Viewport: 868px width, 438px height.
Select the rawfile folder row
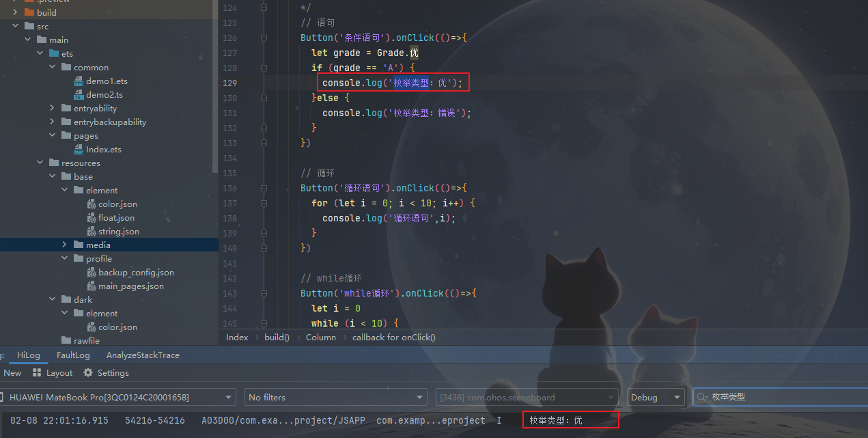[x=109, y=340]
